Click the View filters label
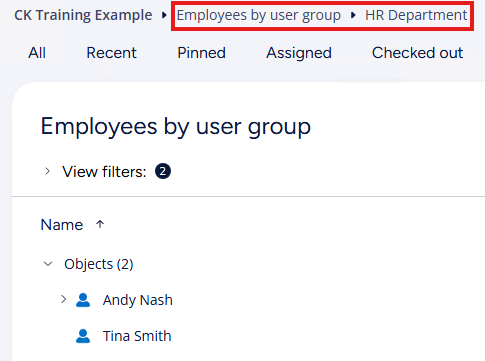Screen dimensions: 485x361 coord(104,172)
